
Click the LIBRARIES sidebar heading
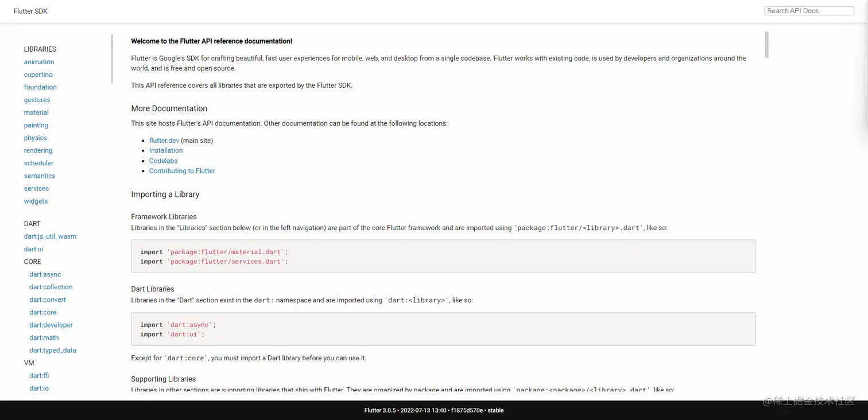[x=40, y=49]
